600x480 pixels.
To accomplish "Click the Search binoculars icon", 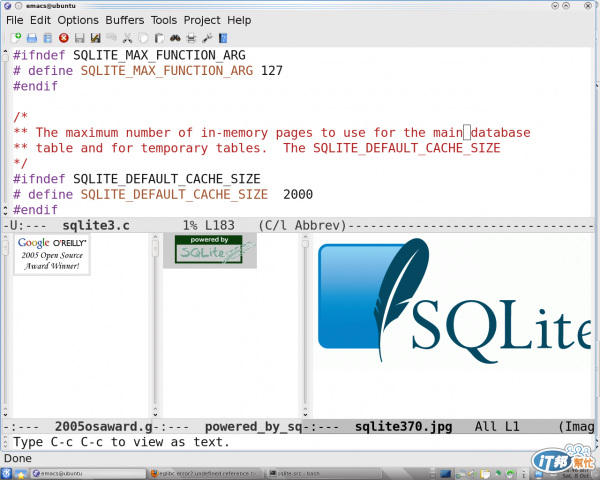I will pyautogui.click(x=175, y=38).
